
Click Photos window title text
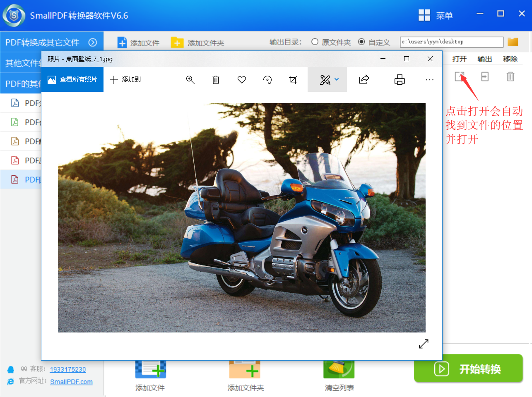click(80, 59)
